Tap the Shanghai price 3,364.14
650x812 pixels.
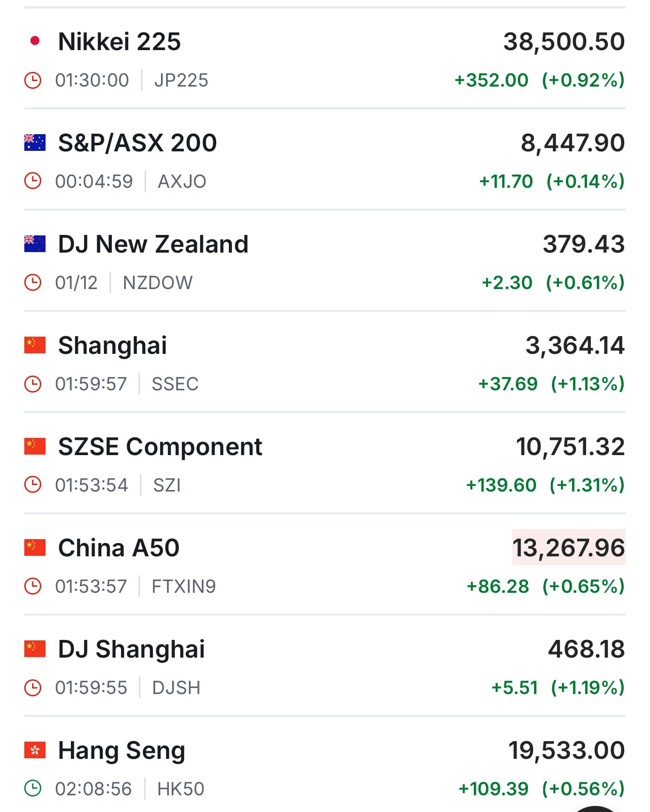point(575,345)
